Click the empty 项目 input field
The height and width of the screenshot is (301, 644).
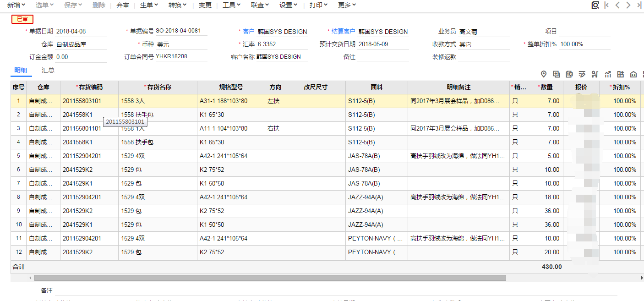click(x=584, y=32)
